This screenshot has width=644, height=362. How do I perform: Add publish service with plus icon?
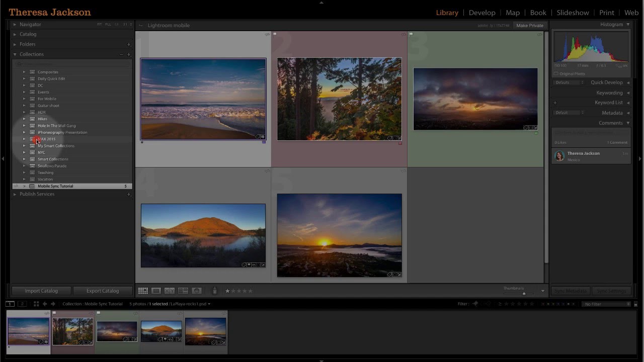click(x=129, y=194)
